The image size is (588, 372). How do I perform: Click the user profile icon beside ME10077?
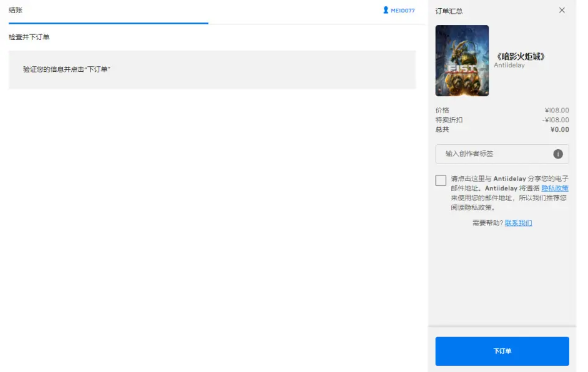pyautogui.click(x=386, y=11)
